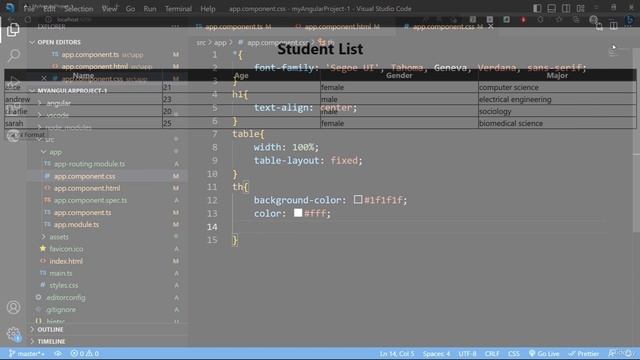Open the Terminal menu
Image resolution: width=640 pixels, height=360 pixels.
tap(178, 9)
